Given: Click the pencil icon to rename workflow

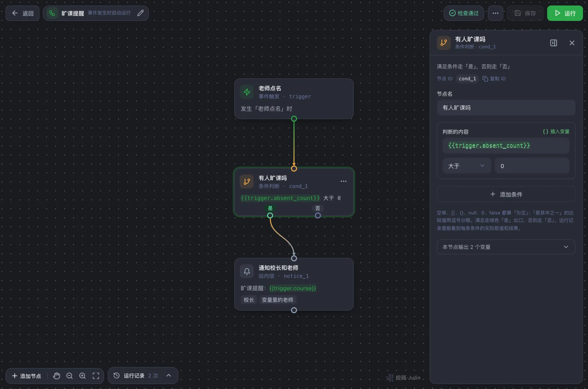Looking at the screenshot, I should click(140, 13).
